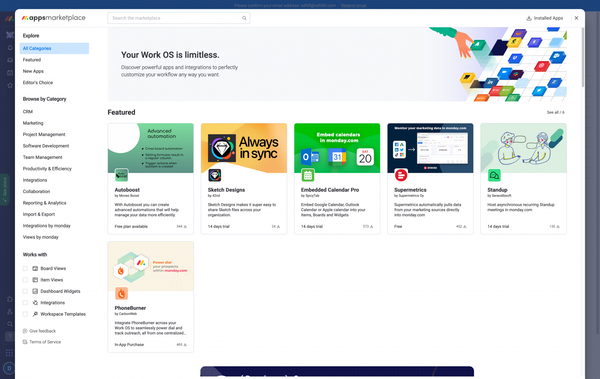Open Terms of Service link

(42, 342)
